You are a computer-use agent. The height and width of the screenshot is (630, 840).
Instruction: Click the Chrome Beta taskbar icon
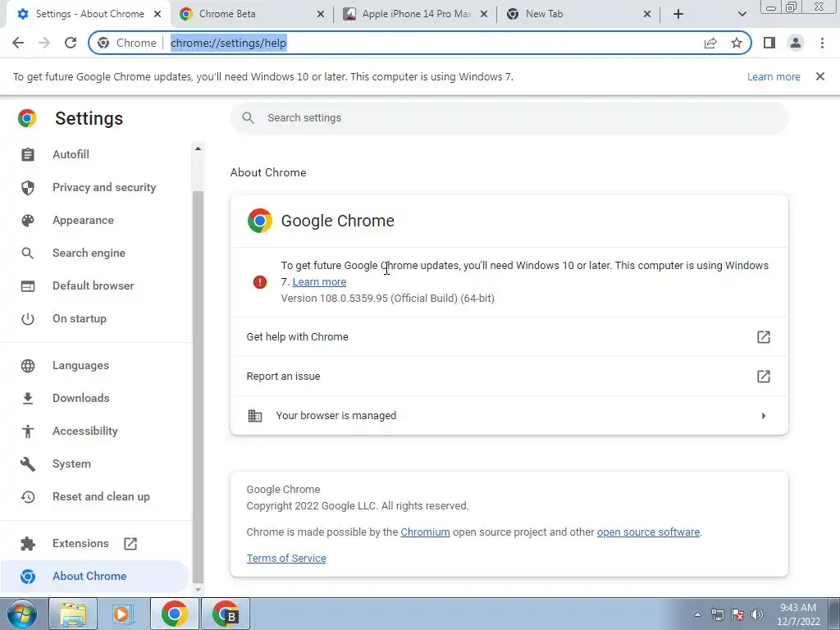click(225, 614)
